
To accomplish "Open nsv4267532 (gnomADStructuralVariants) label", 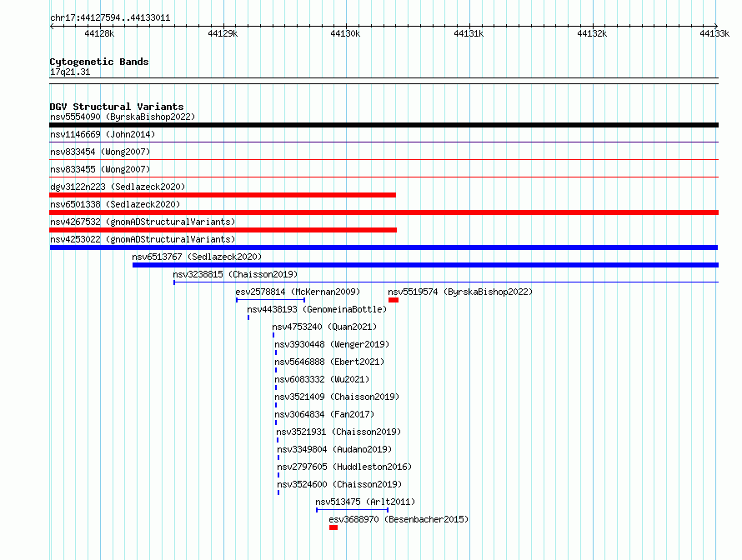I will tap(143, 222).
